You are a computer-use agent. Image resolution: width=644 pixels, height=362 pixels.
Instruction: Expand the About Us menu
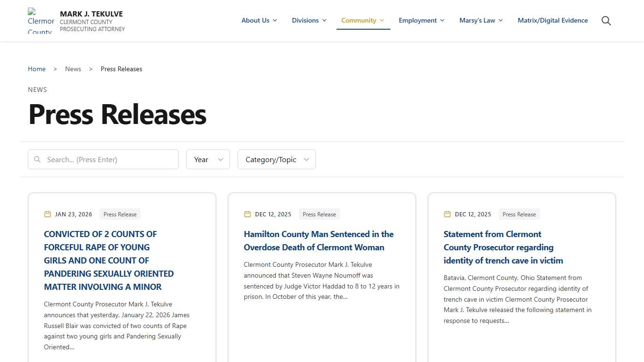(259, 20)
